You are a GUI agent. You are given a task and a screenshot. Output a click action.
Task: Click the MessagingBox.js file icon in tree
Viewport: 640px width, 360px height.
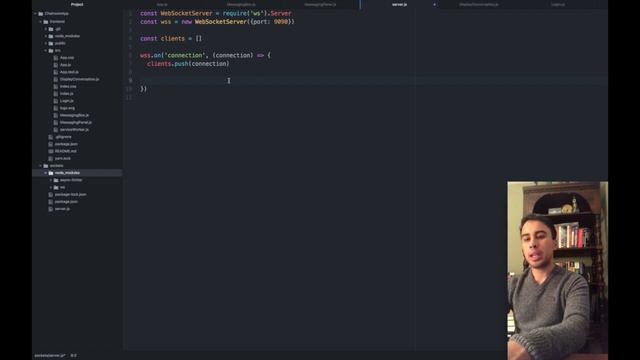[x=56, y=115]
